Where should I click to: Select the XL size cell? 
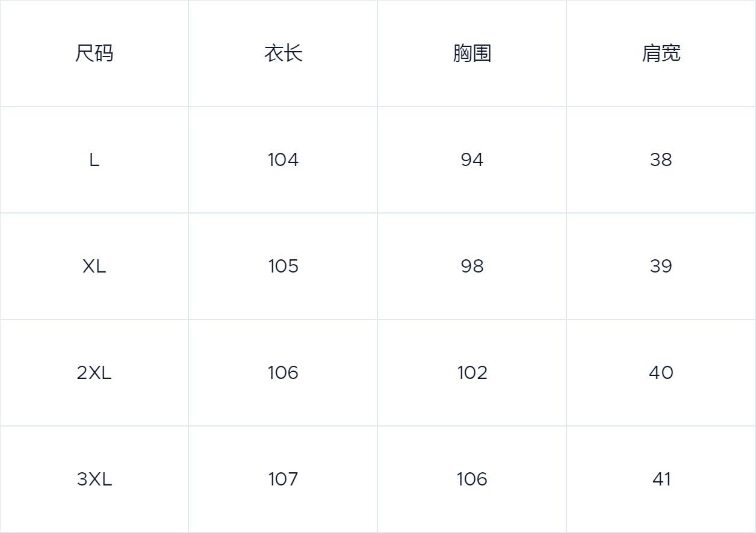[94, 266]
